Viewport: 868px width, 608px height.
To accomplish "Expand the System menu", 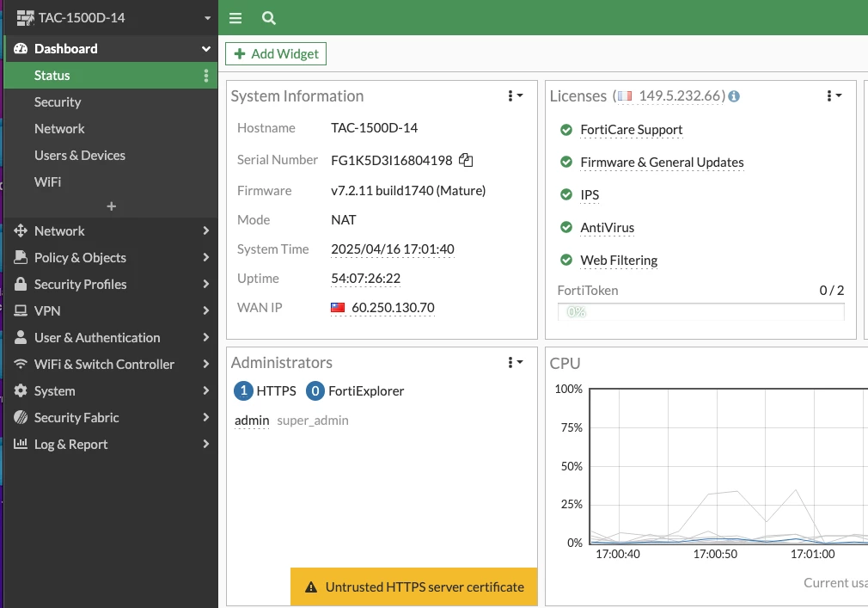I will click(111, 390).
